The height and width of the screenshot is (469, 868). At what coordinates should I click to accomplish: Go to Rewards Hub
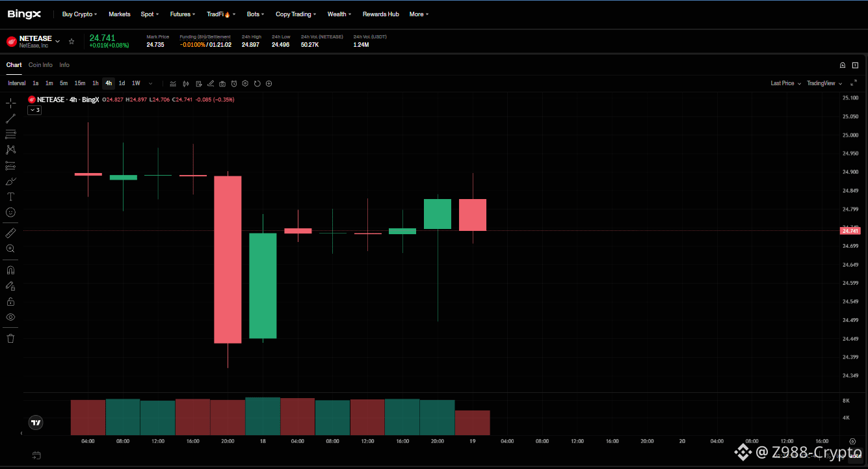pyautogui.click(x=381, y=14)
